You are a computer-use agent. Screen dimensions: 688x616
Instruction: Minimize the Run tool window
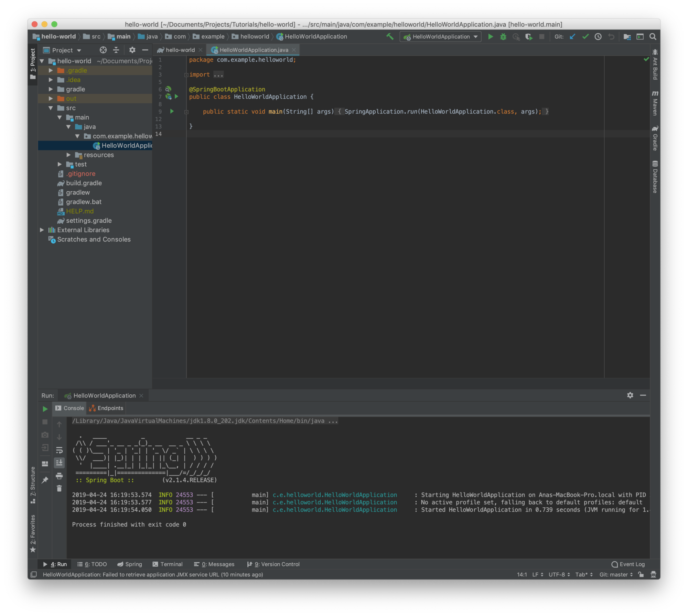tap(643, 395)
